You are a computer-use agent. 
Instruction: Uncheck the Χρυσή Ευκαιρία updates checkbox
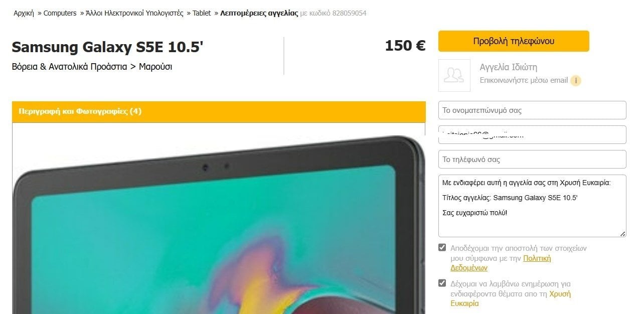[442, 283]
